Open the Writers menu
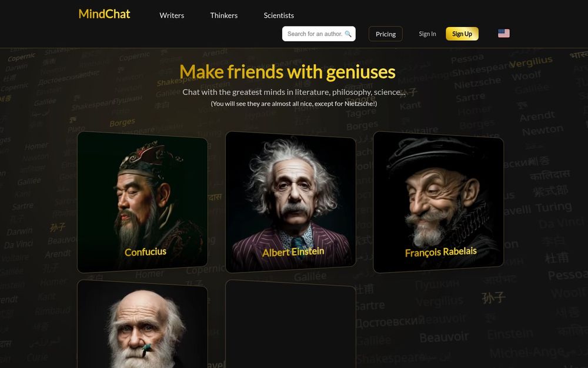 (x=172, y=15)
